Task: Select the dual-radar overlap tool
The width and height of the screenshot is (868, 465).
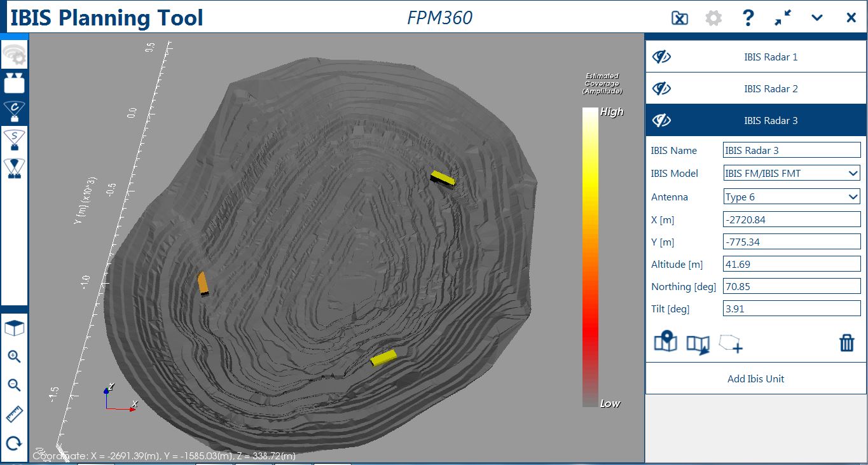Action: point(14,168)
